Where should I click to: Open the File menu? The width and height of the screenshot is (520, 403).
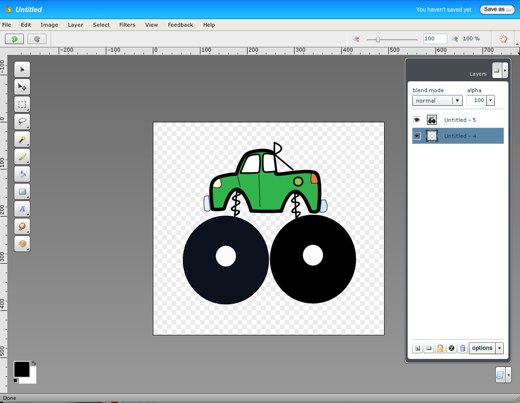click(6, 25)
